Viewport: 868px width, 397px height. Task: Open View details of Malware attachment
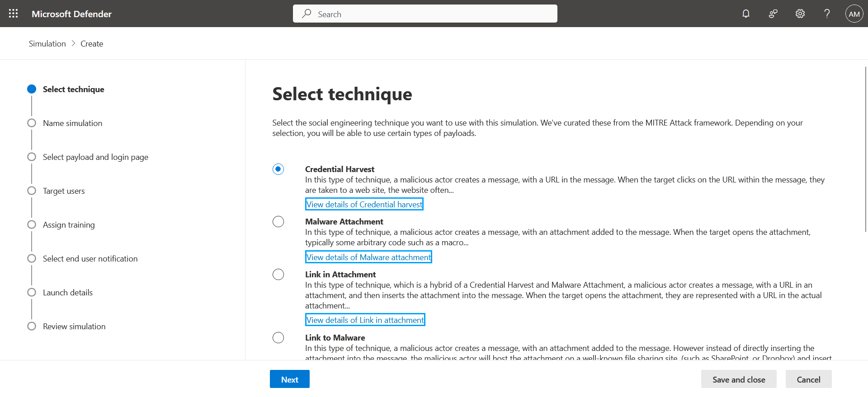(x=368, y=257)
